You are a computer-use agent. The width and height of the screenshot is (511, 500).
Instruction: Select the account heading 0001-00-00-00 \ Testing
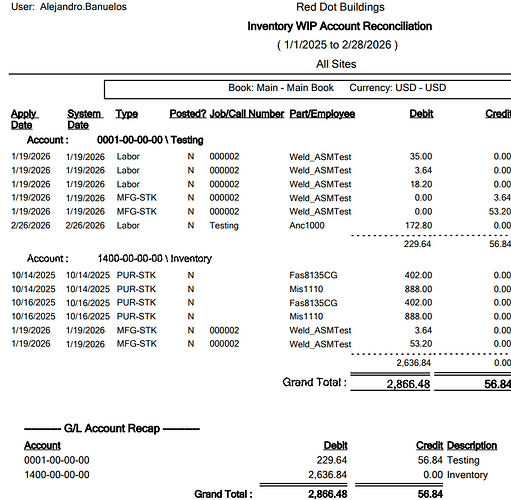click(x=150, y=140)
